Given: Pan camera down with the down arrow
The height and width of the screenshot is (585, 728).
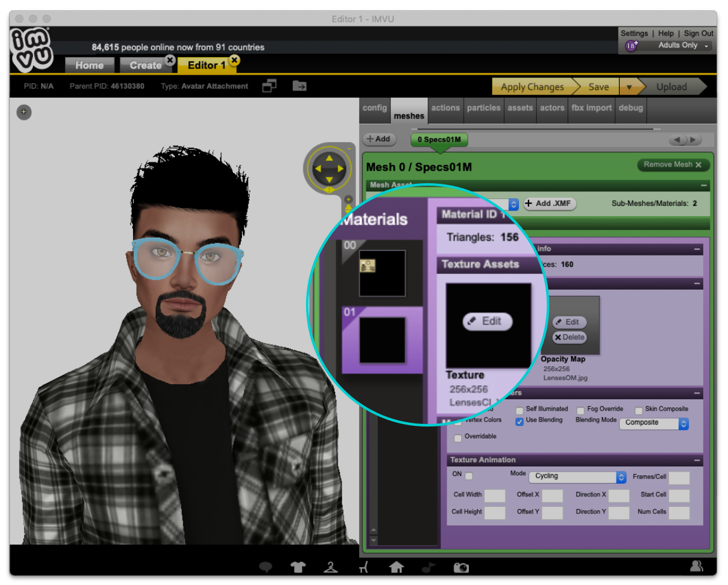Looking at the screenshot, I should 329,179.
